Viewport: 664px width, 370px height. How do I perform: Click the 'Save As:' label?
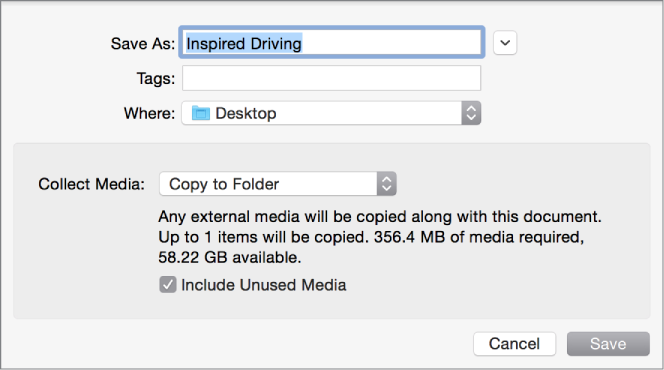(x=143, y=44)
